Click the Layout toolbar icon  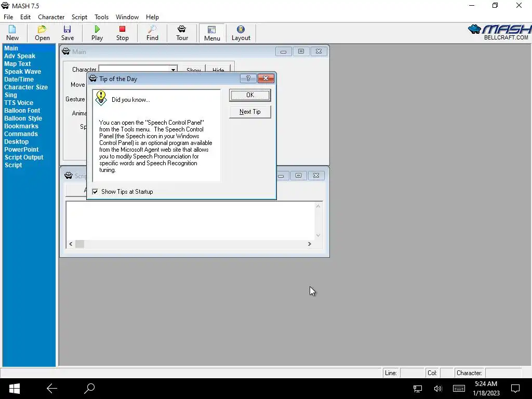click(x=241, y=33)
